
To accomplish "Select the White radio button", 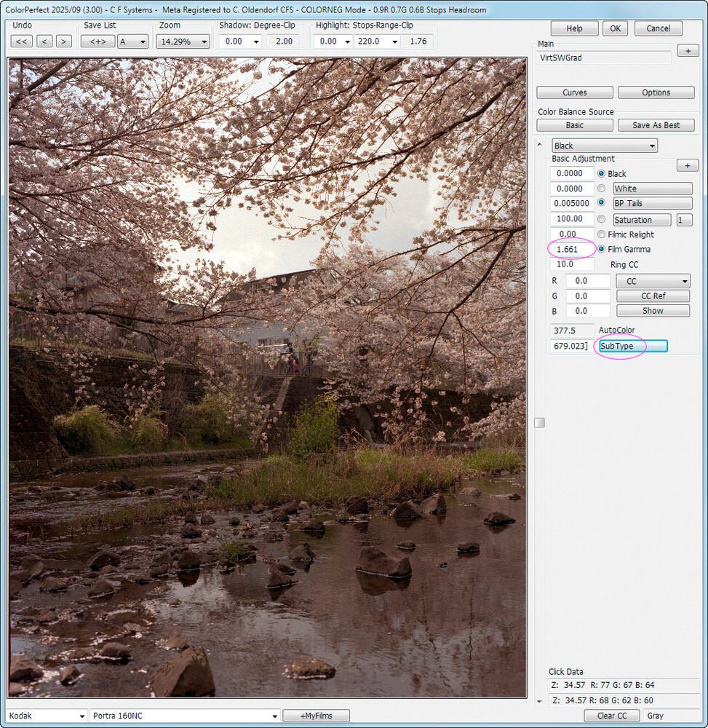I will tap(601, 189).
